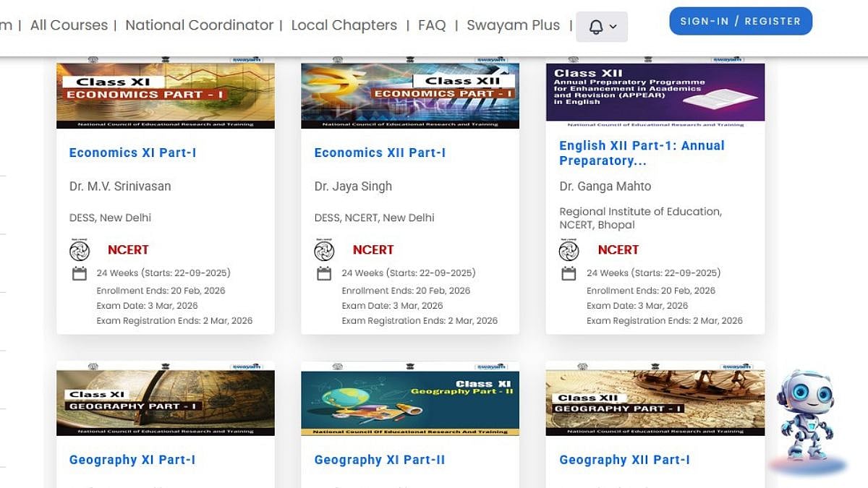Click the Sign-In / Register button
868x488 pixels.
[x=740, y=21]
